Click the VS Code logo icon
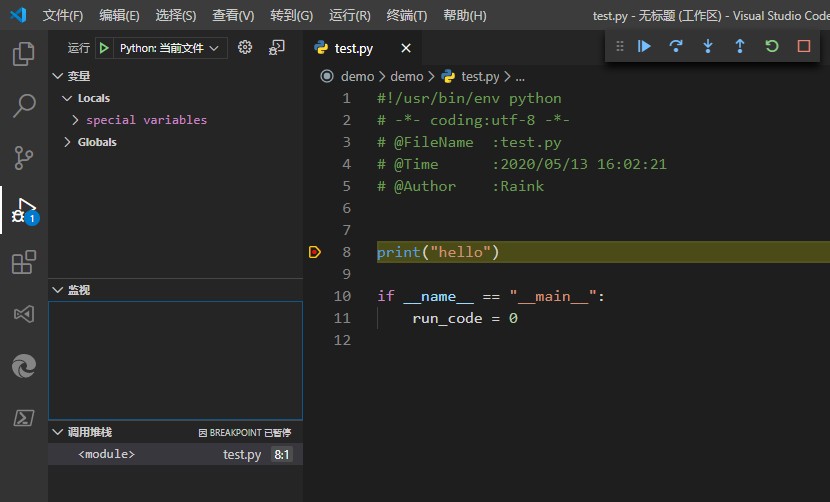Viewport: 830px width, 502px height. tap(19, 15)
